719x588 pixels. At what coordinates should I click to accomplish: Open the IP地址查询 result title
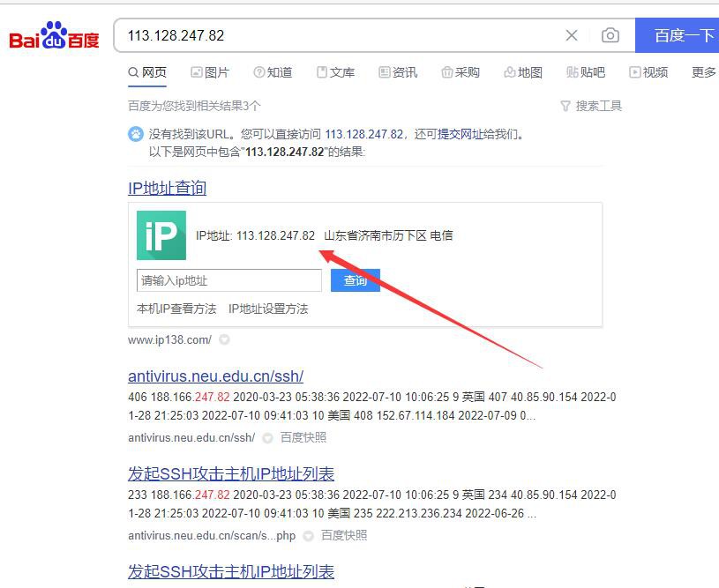point(167,188)
